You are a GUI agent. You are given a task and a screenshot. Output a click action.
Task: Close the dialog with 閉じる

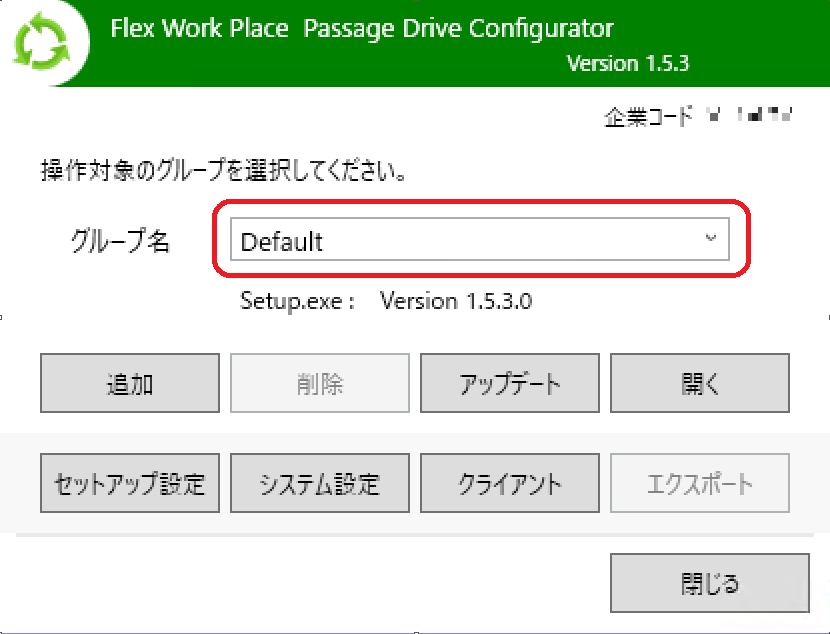point(710,583)
